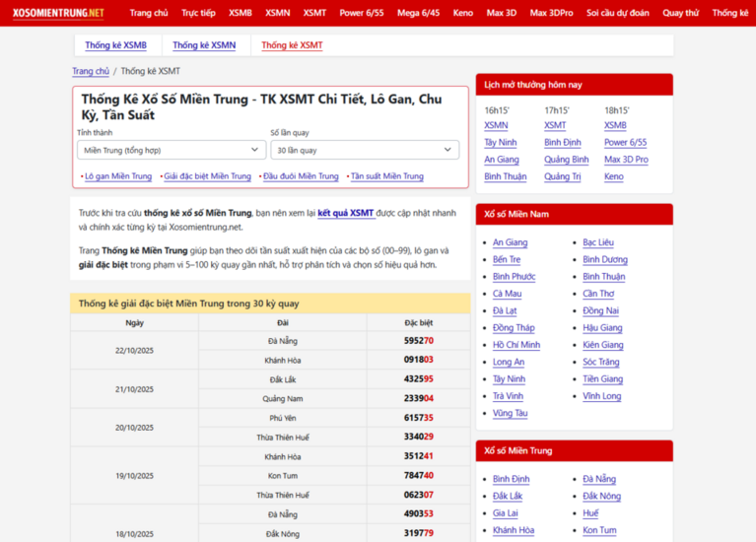Follow the kết quả XSMT text link
Image resolution: width=756 pixels, height=542 pixels.
point(345,213)
